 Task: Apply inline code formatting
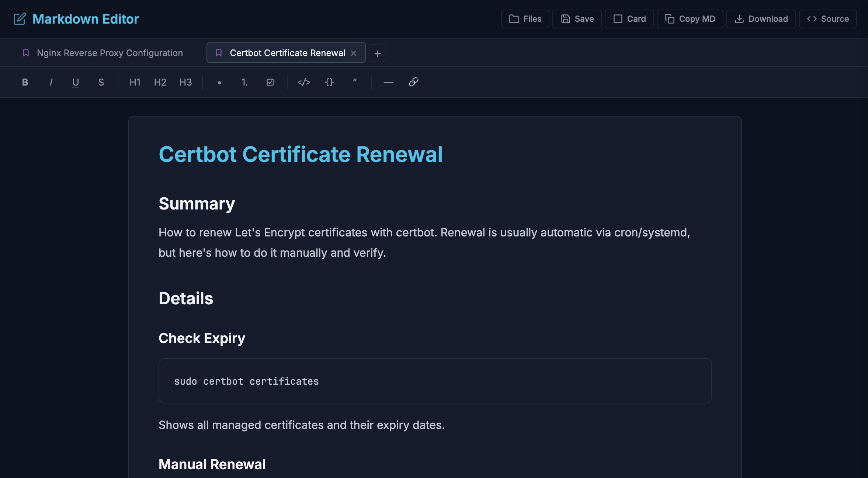tap(304, 82)
